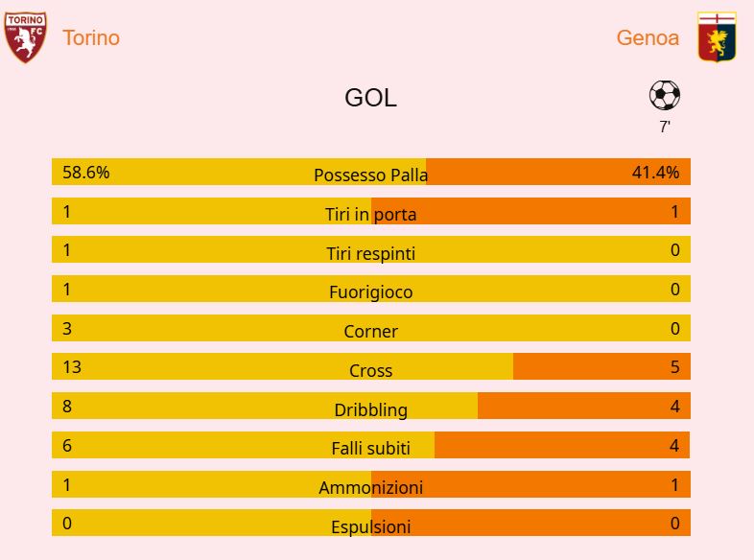The height and width of the screenshot is (560, 754).
Task: Click Torino's 13 crosses value
Action: pos(71,366)
